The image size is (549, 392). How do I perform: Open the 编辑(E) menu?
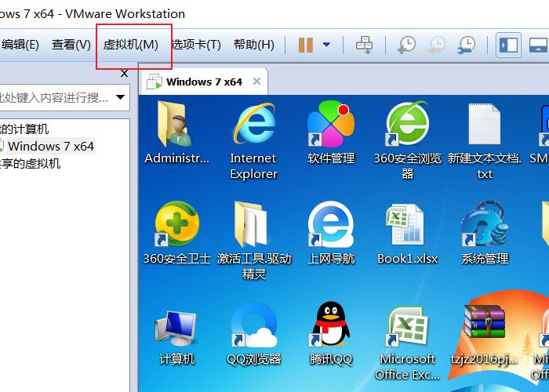(x=20, y=45)
